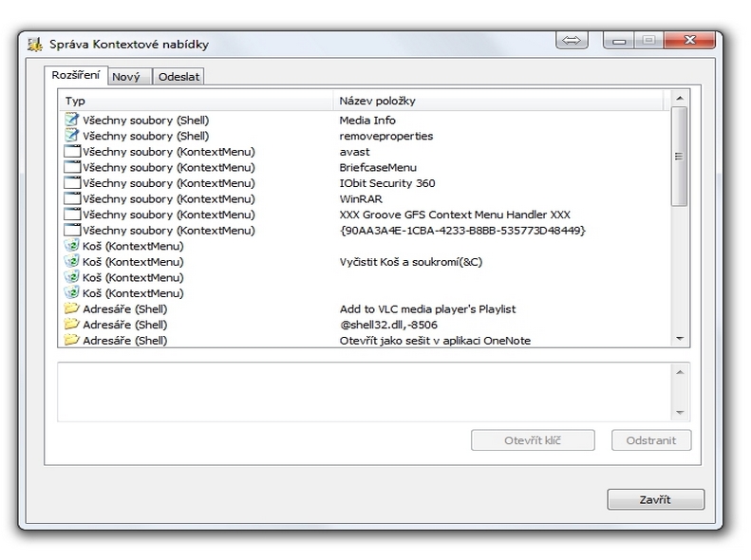The height and width of the screenshot is (560, 751).
Task: Minimize the Správa Kontextové nabídky window
Action: pos(619,40)
